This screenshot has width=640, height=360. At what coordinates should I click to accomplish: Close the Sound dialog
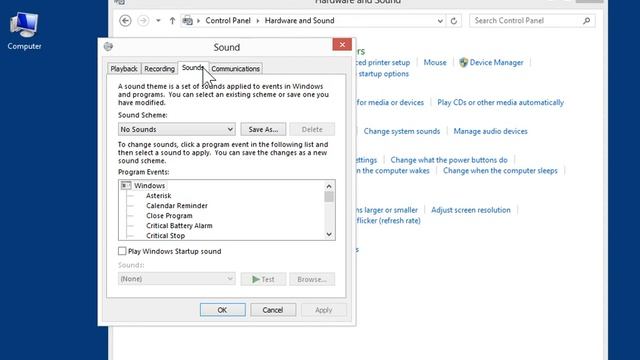pos(342,44)
